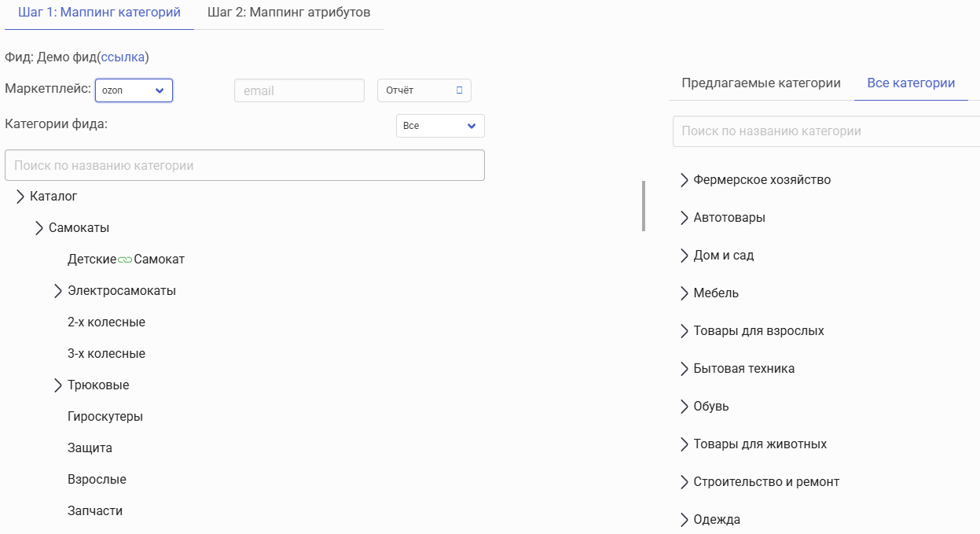Focus the email input field
Screen dimensions: 980x534
[299, 90]
